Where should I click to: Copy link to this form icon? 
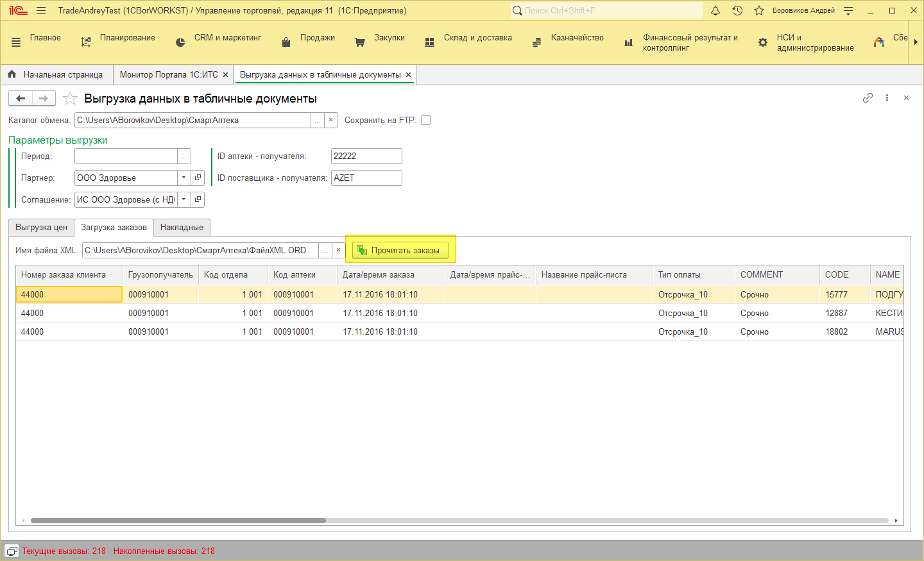pos(868,98)
